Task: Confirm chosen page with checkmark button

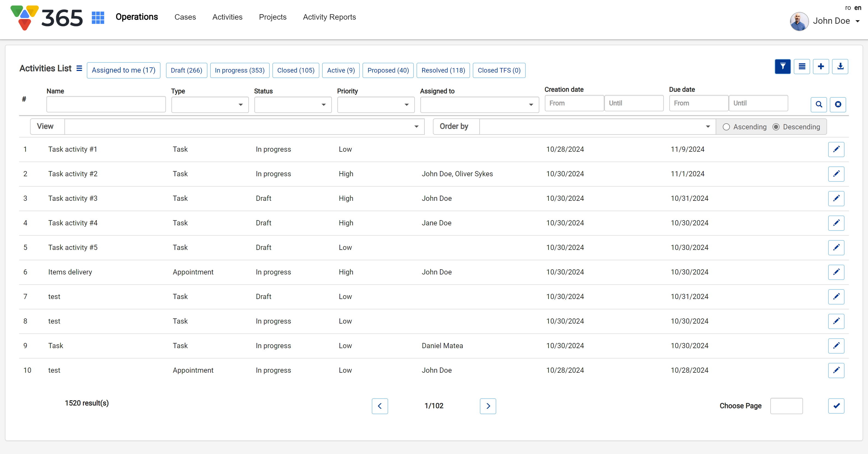Action: pos(836,406)
